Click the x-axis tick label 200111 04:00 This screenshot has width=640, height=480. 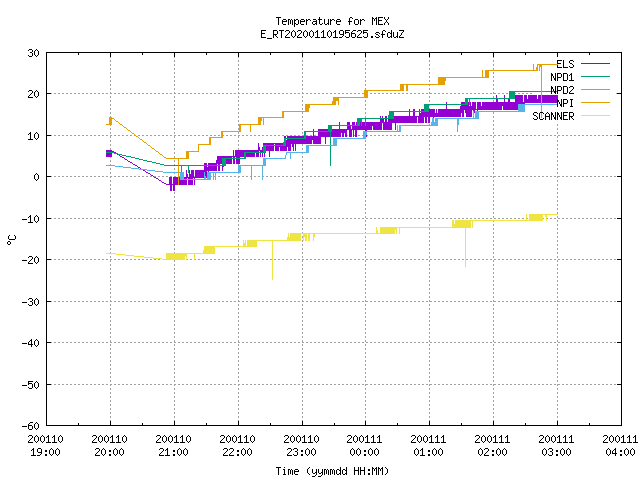click(x=620, y=446)
